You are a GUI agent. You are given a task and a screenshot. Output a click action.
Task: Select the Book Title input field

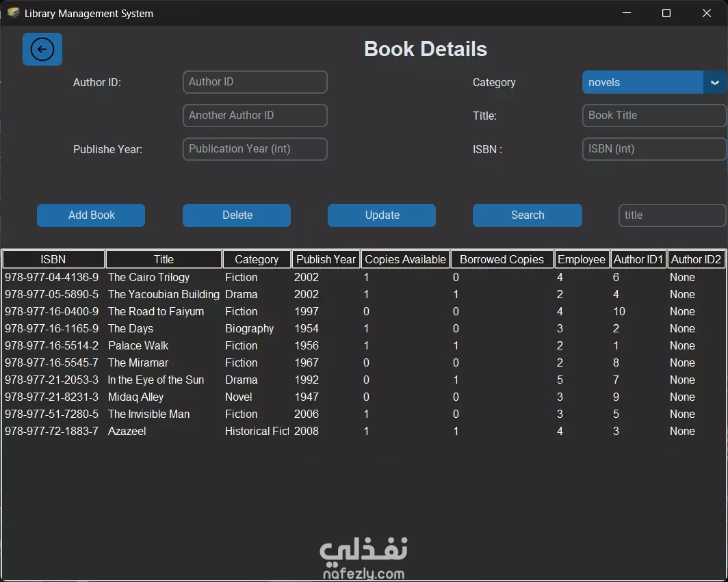pyautogui.click(x=654, y=116)
